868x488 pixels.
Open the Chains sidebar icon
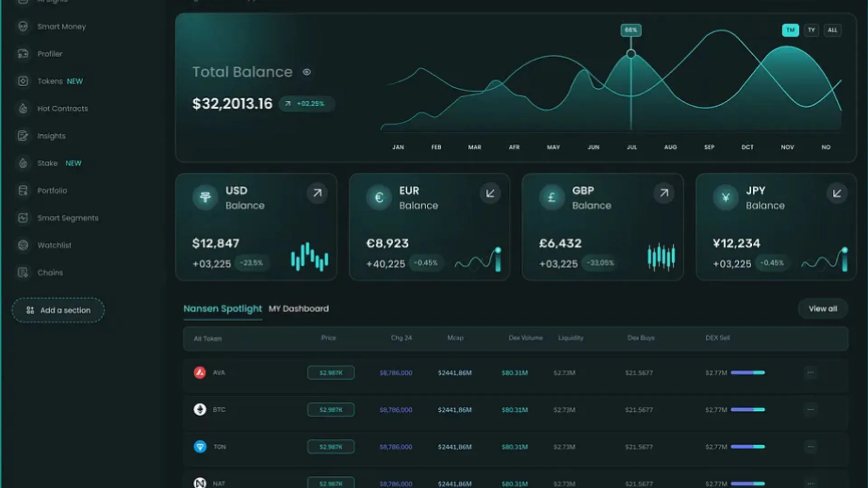coord(23,272)
